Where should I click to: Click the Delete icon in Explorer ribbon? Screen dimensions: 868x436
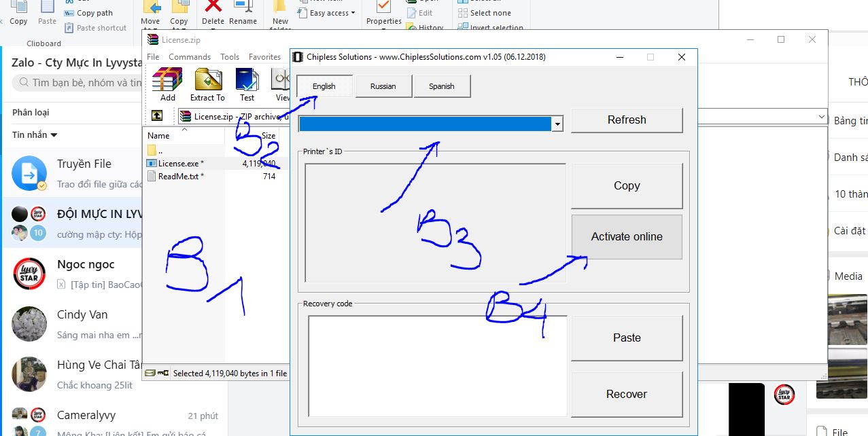point(213,8)
